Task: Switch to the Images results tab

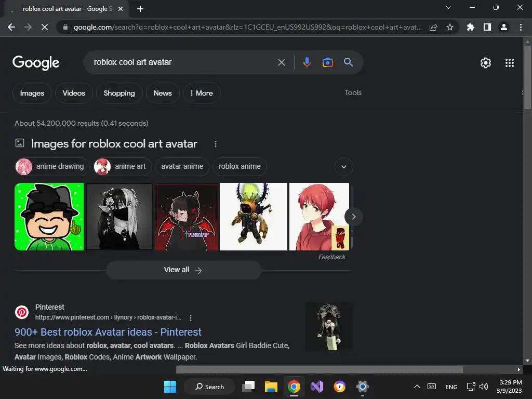Action: [32, 93]
